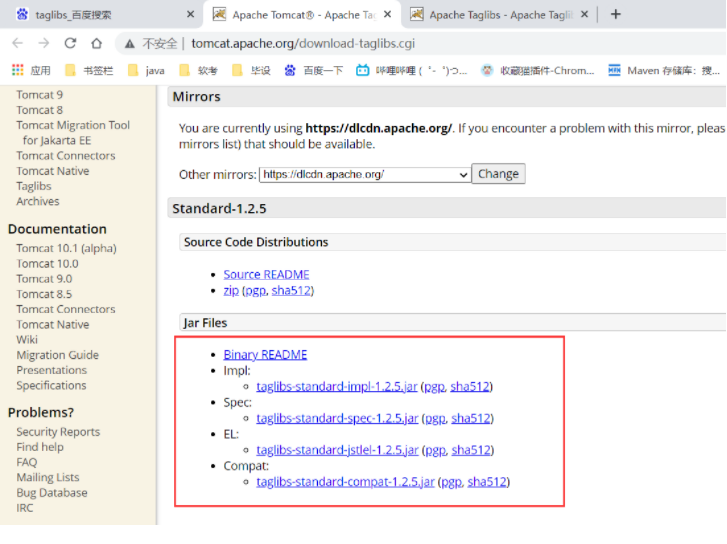Open sha512 link for spec jar
The height and width of the screenshot is (544, 727).
471,418
